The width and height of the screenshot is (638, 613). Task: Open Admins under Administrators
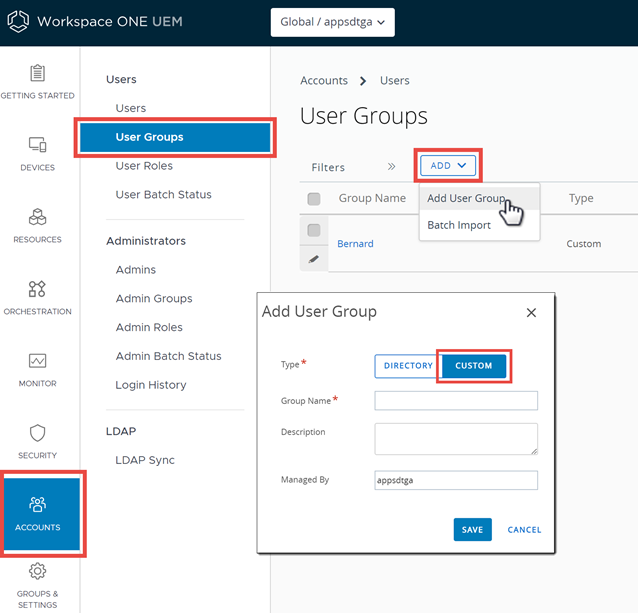coord(135,270)
